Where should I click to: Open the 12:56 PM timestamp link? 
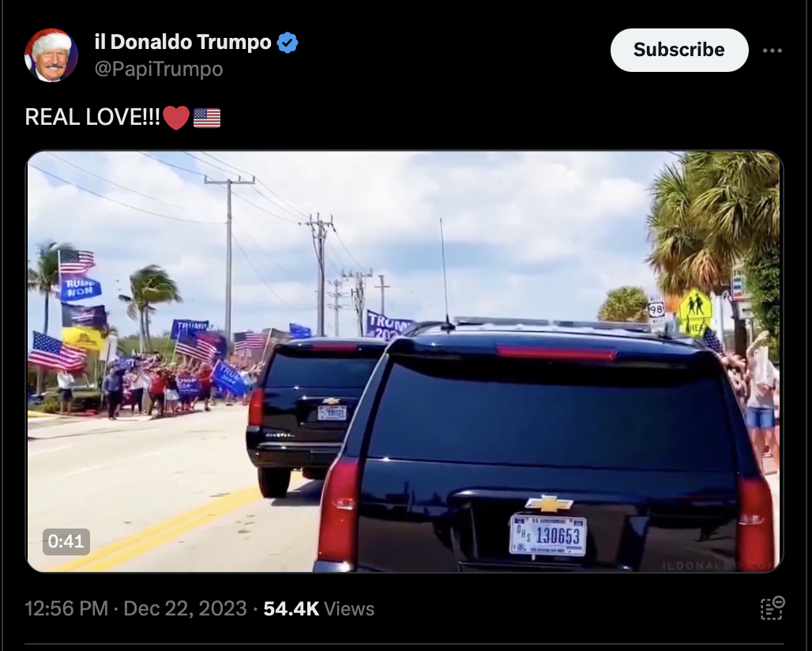click(66, 608)
